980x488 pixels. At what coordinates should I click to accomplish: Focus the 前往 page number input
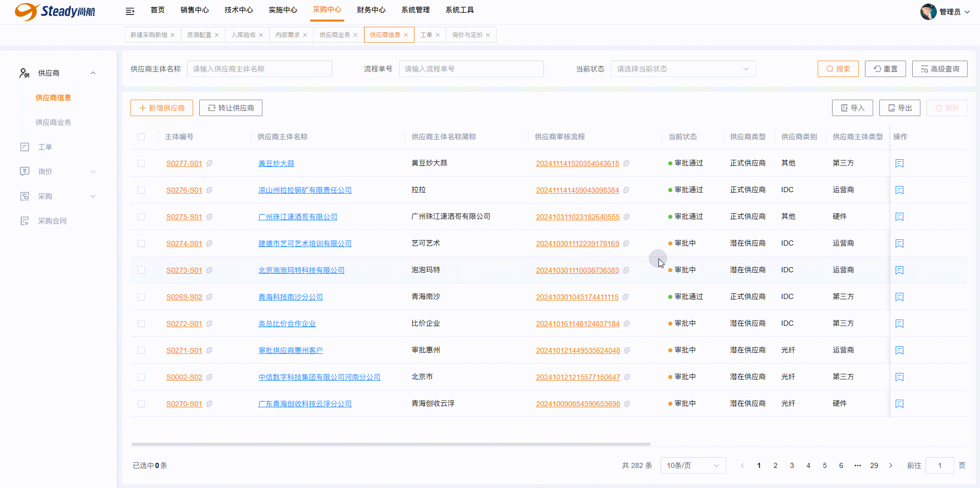pyautogui.click(x=940, y=465)
